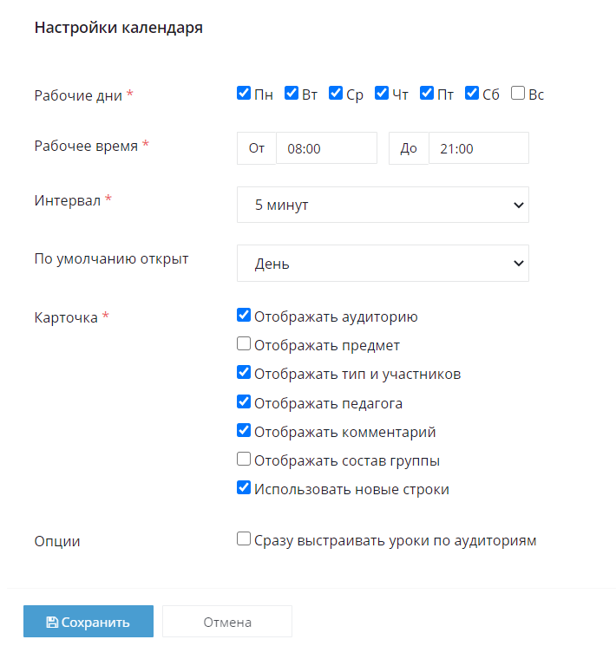This screenshot has width=616, height=672.
Task: Uncheck the Сб working day checkbox
Action: pyautogui.click(x=472, y=93)
